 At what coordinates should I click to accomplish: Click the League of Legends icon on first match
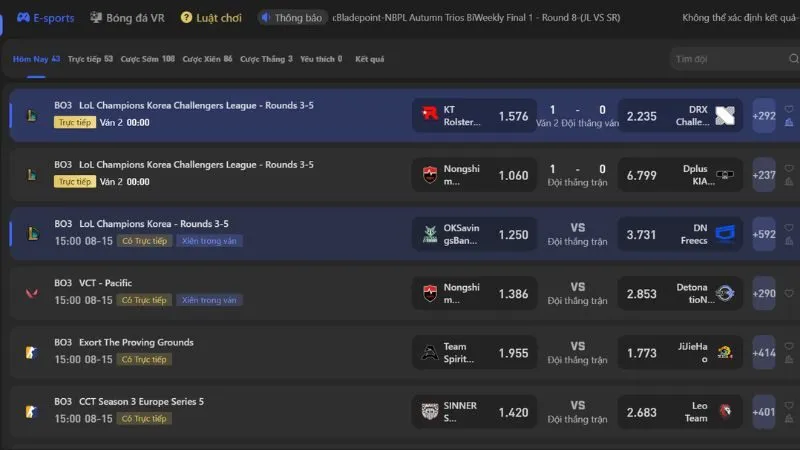[32, 116]
